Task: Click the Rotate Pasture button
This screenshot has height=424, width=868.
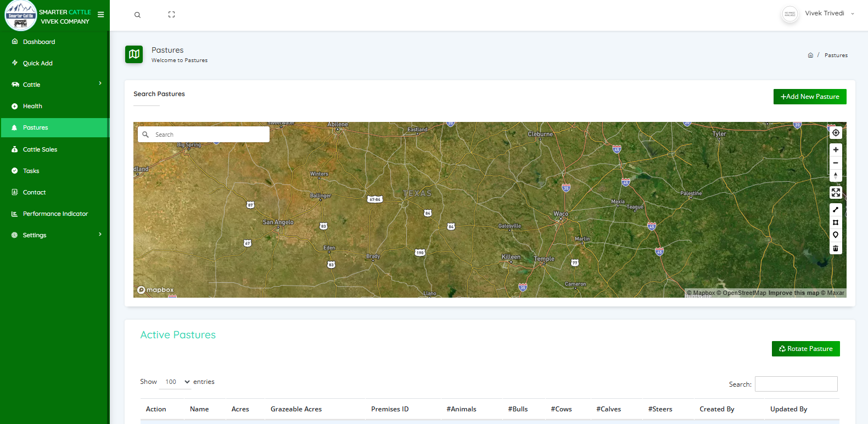Action: pyautogui.click(x=805, y=349)
